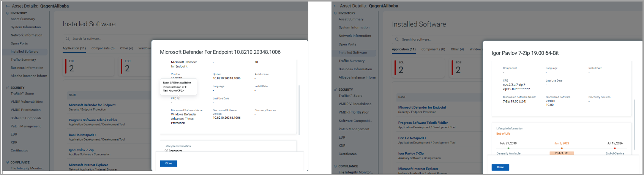Switch to Components (0) tab in right screenshot

433,49
